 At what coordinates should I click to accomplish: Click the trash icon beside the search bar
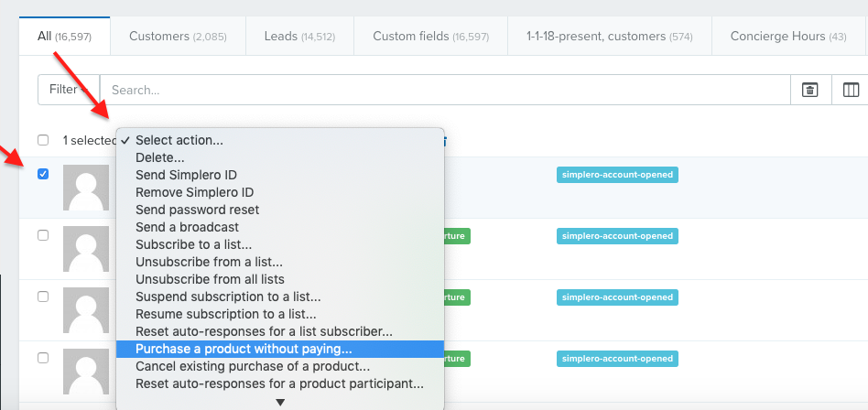click(809, 90)
